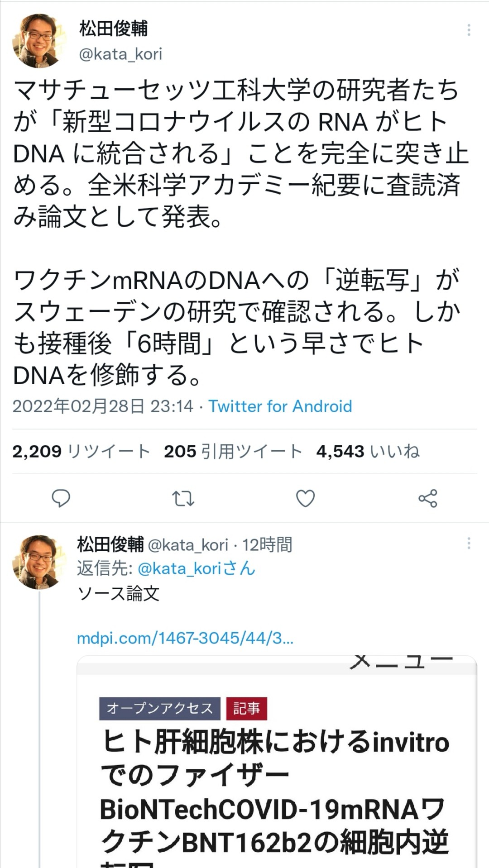
Task: Tap the @kata_koriさん reply-to mention
Action: 197,568
